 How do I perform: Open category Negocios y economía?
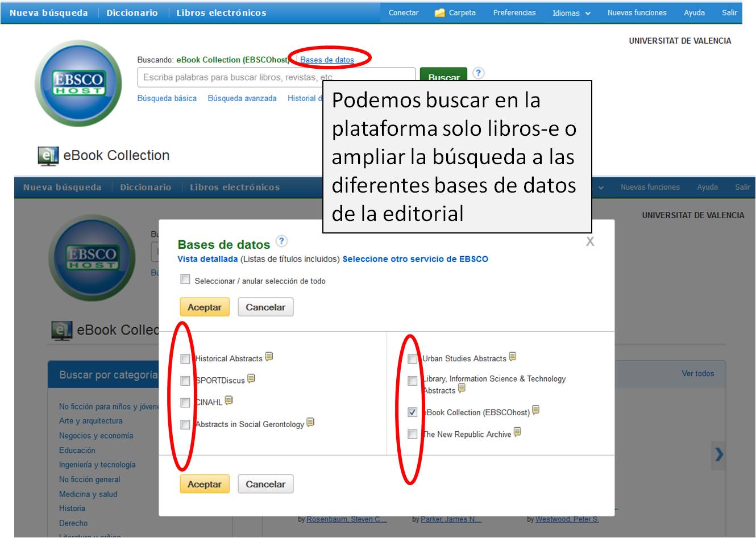point(96,436)
